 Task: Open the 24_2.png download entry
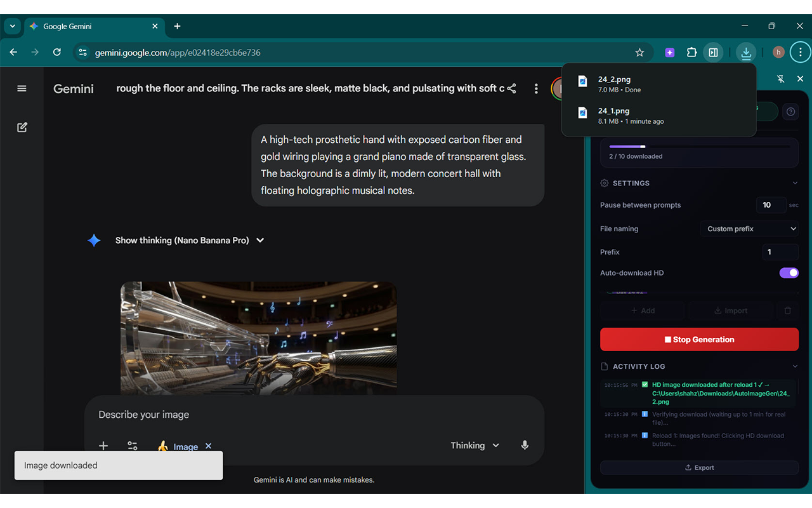(658, 84)
